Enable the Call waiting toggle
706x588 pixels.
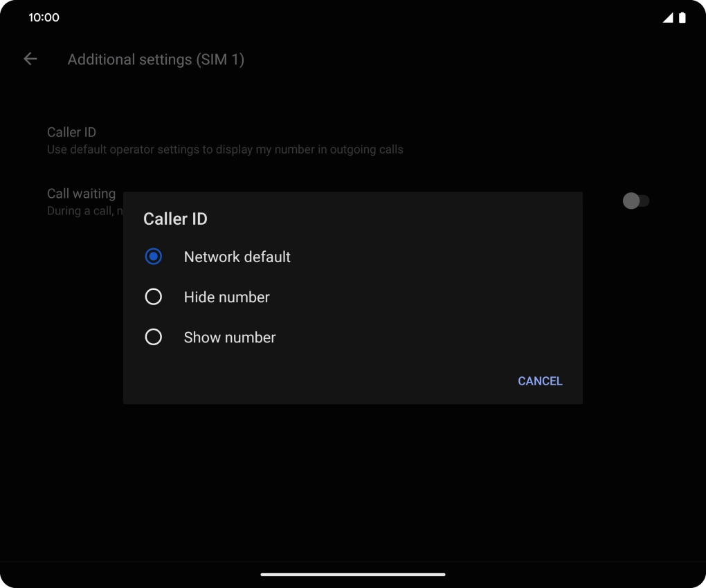click(x=635, y=201)
